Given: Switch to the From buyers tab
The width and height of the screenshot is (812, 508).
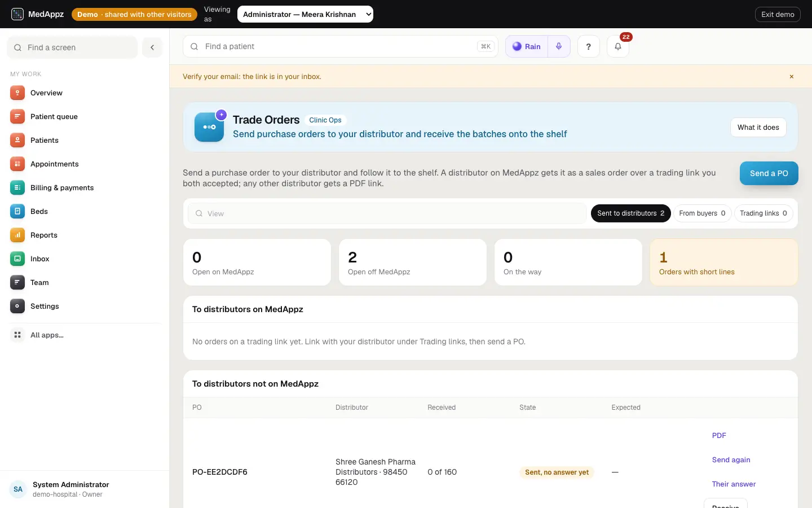Looking at the screenshot, I should point(702,213).
